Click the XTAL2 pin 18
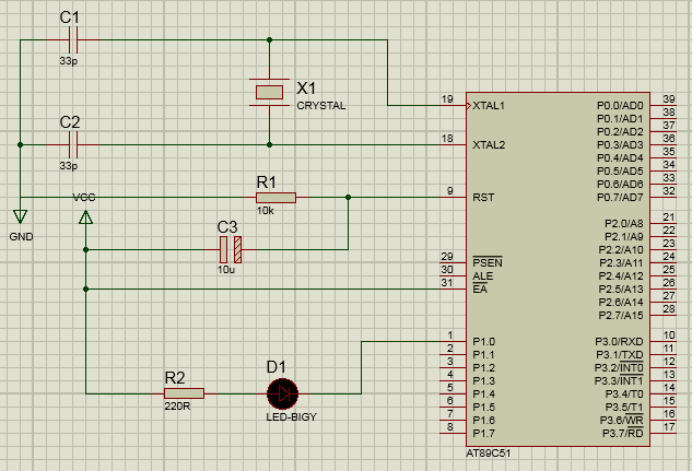Image resolution: width=693 pixels, height=471 pixels. click(x=453, y=145)
